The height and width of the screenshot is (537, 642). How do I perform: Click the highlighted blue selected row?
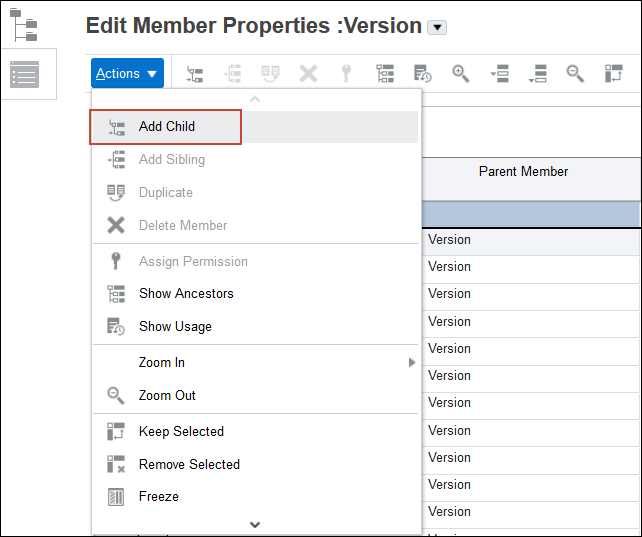(531, 214)
